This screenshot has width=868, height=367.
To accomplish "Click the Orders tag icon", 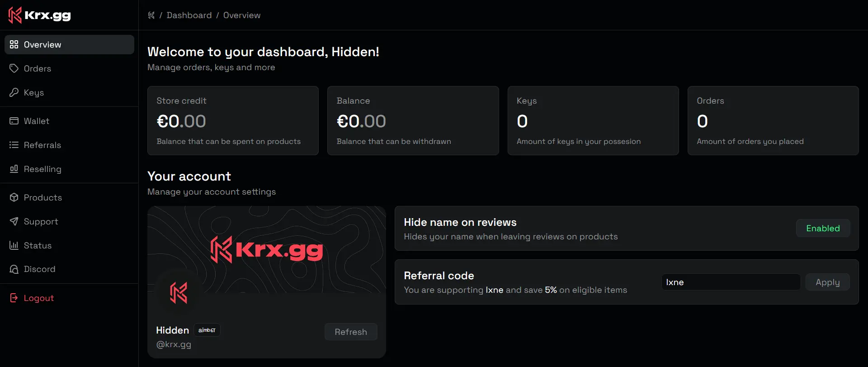I will point(14,68).
